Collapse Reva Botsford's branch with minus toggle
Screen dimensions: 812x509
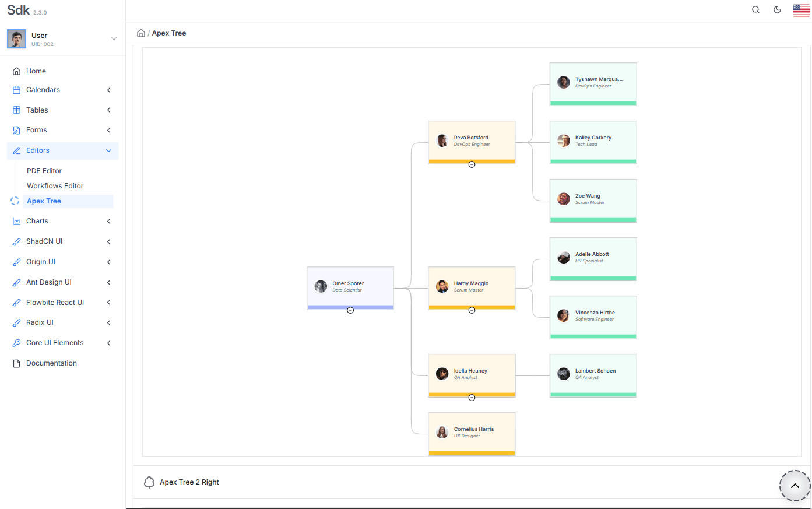[x=472, y=164]
